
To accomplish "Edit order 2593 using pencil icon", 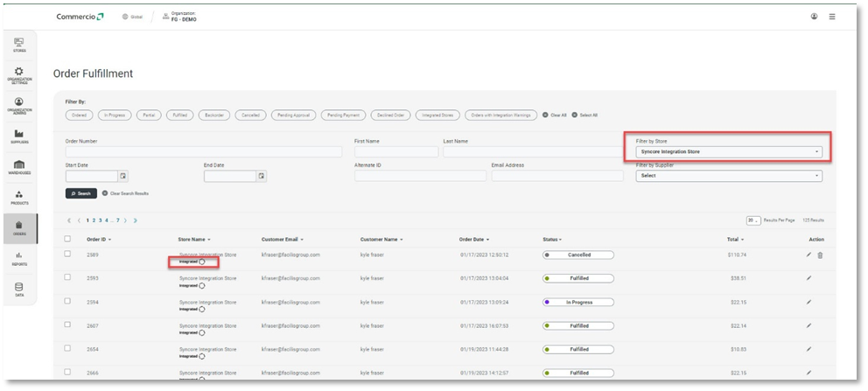I will pyautogui.click(x=808, y=278).
